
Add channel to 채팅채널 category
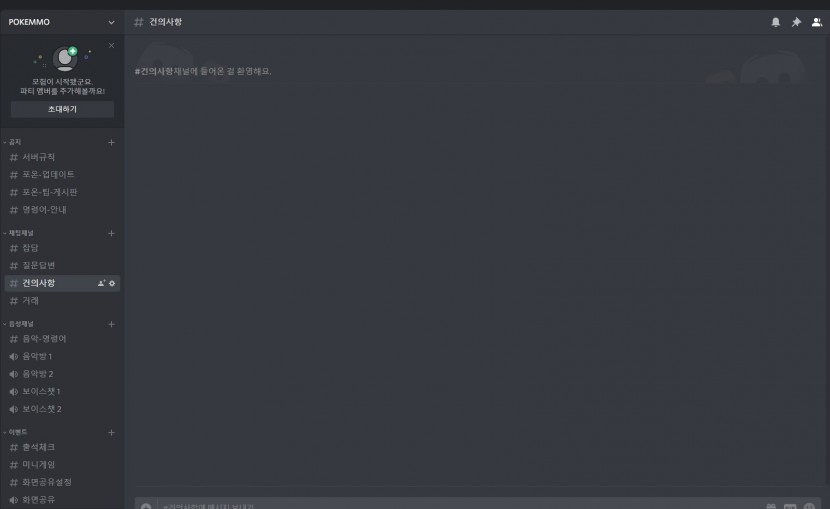111,233
